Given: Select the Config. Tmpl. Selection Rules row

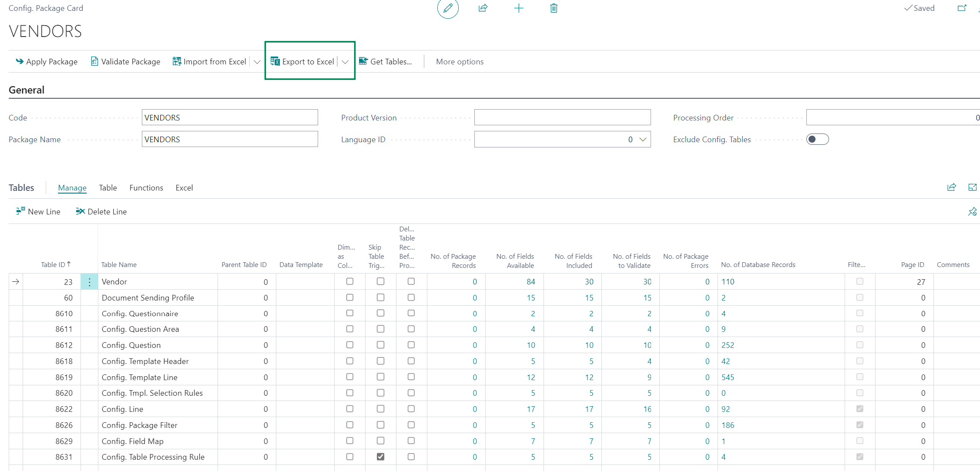Looking at the screenshot, I should pos(152,393).
